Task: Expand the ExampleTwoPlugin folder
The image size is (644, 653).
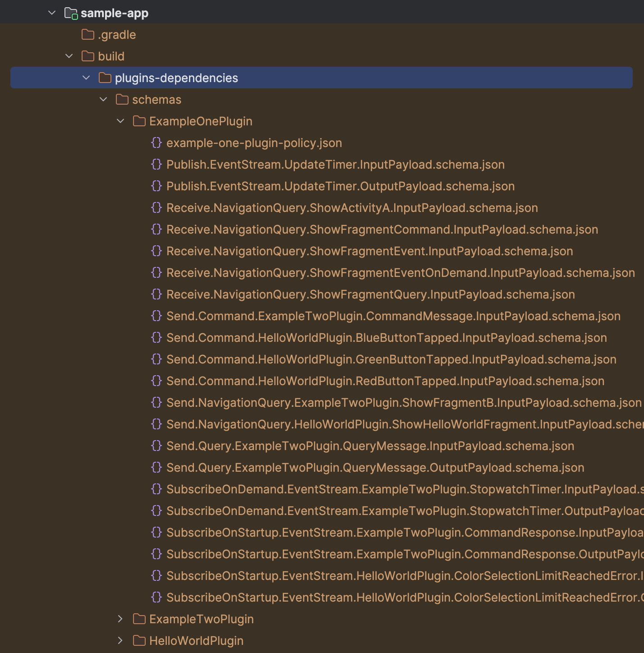Action: click(x=120, y=619)
